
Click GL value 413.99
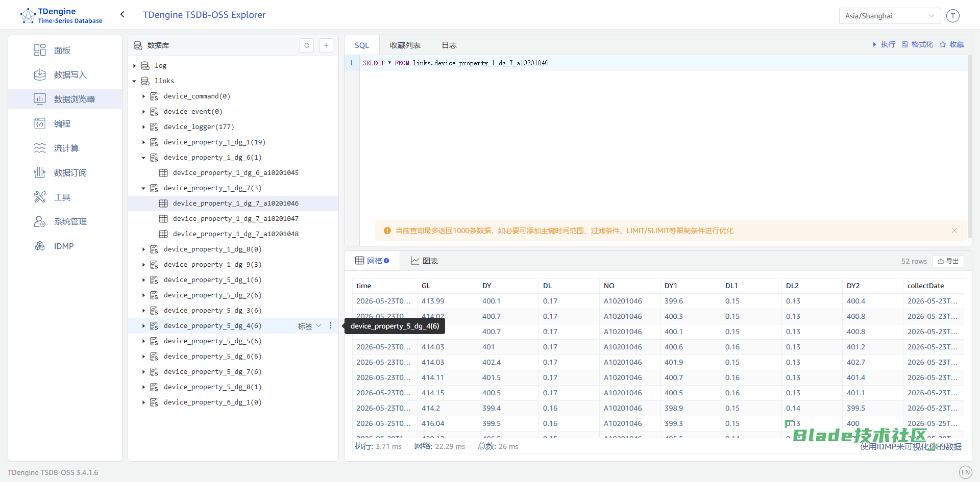pyautogui.click(x=433, y=301)
